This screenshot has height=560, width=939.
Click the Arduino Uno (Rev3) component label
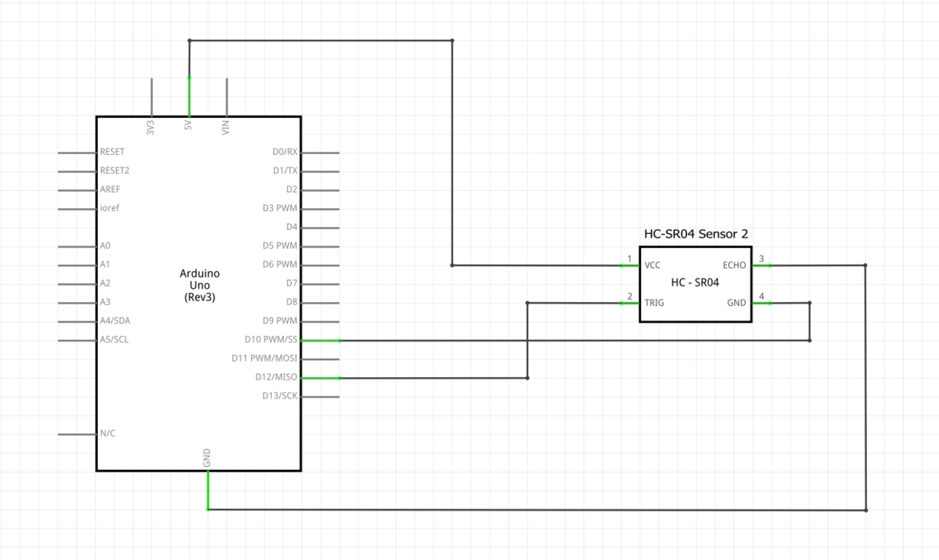200,285
